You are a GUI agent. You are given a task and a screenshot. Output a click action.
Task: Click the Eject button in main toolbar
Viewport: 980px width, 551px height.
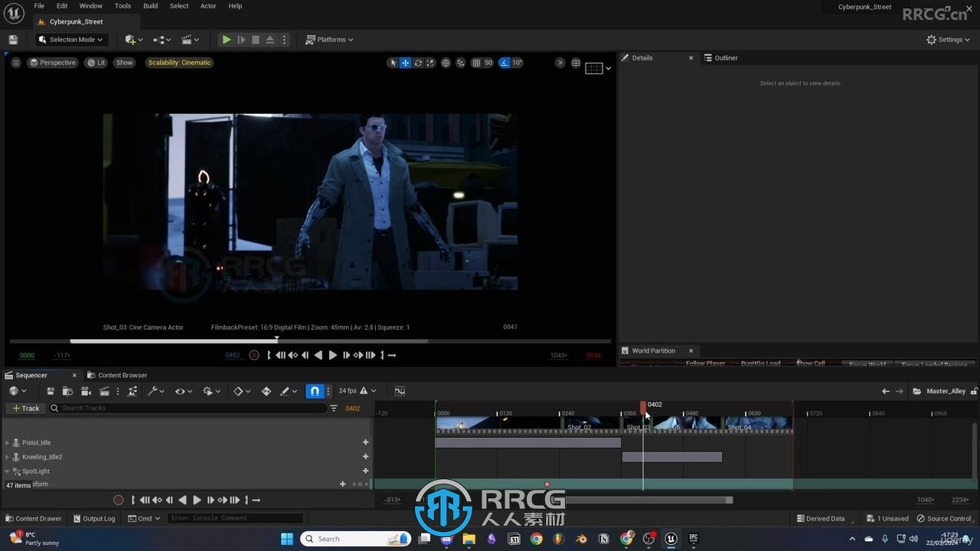tap(269, 40)
